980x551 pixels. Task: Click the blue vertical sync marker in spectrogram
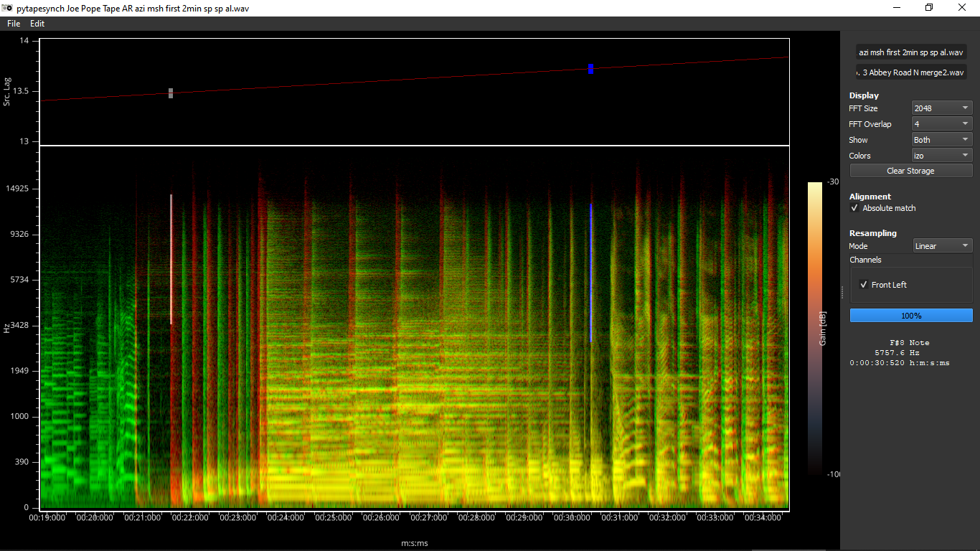point(591,273)
